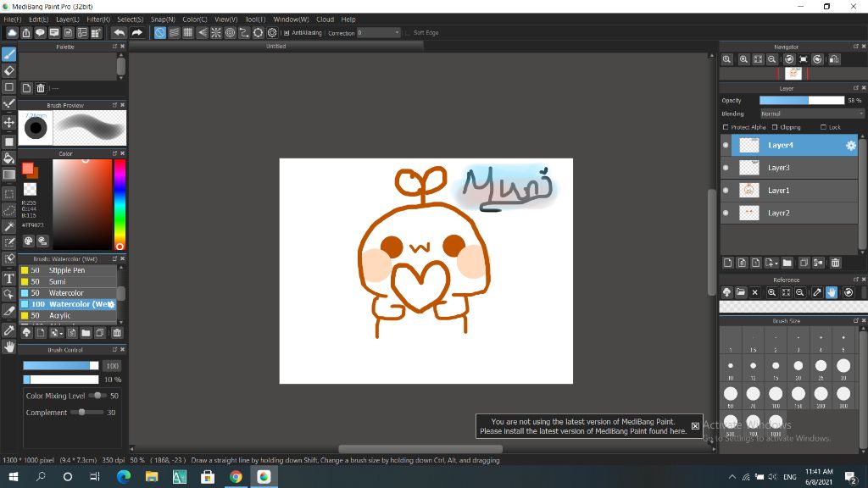Select the Stipple Pen brush
The width and height of the screenshot is (868, 488).
click(69, 270)
